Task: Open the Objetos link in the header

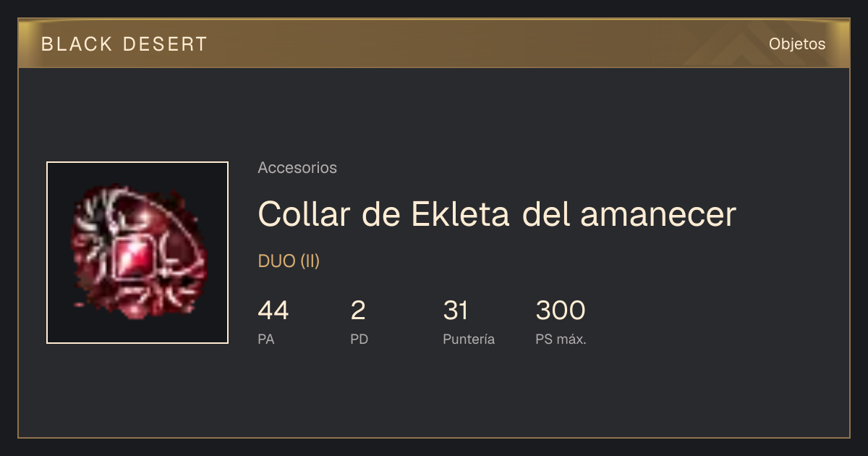Action: tap(797, 44)
